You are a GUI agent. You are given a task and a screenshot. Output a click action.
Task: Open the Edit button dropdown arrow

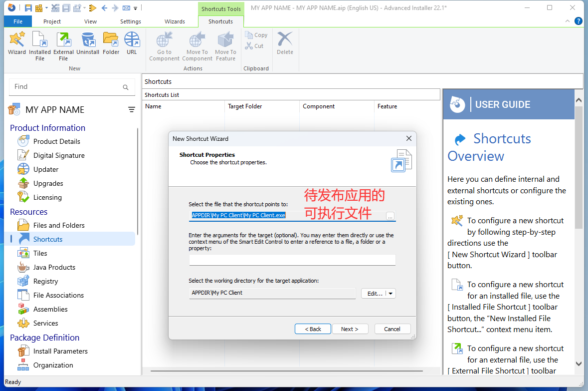pyautogui.click(x=391, y=294)
